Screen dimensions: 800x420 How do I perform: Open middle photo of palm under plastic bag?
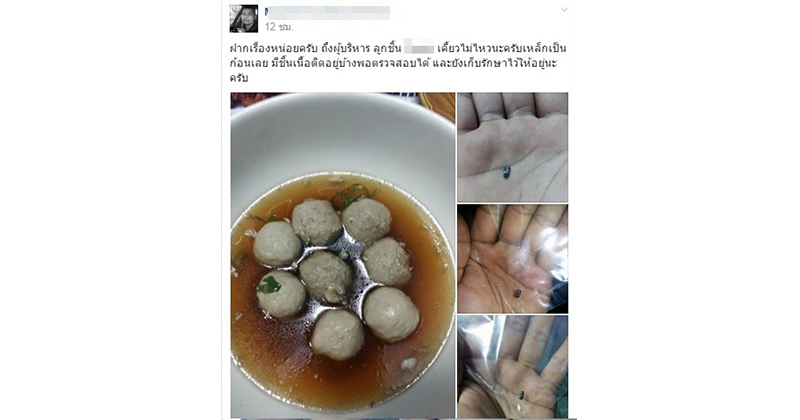tap(512, 259)
